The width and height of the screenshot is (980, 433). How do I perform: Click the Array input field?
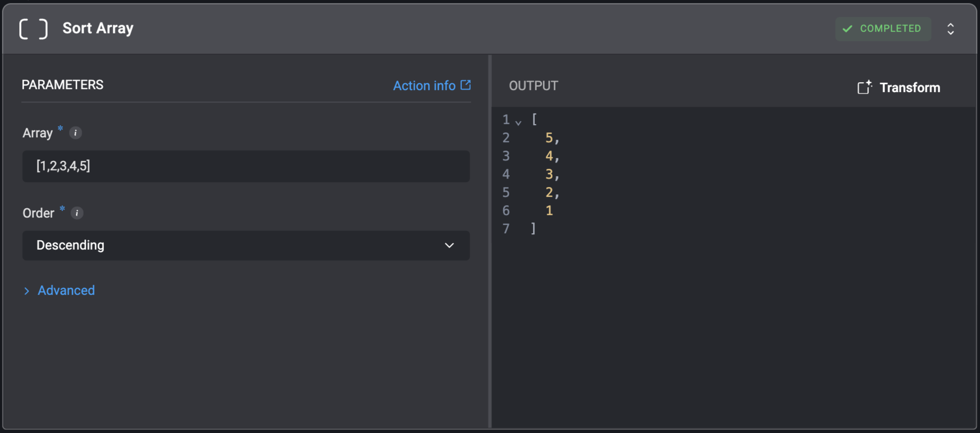(x=246, y=166)
